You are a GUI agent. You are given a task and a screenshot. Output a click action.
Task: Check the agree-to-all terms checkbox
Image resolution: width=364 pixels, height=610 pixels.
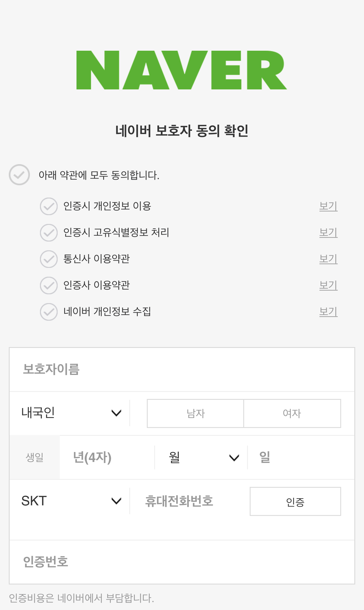[x=19, y=175]
